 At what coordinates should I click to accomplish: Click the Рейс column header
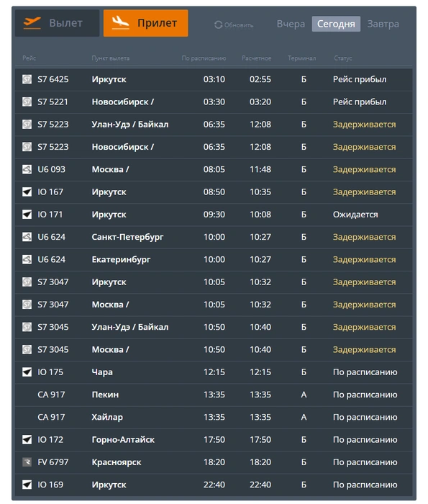click(29, 58)
